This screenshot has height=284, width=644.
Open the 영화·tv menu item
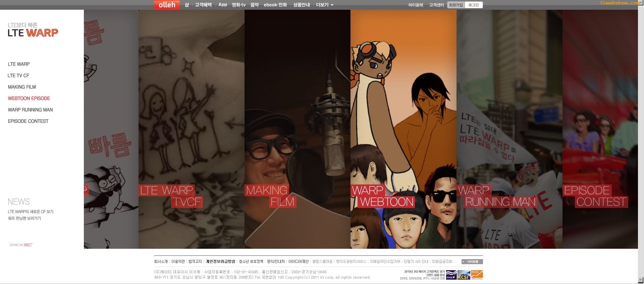(238, 5)
